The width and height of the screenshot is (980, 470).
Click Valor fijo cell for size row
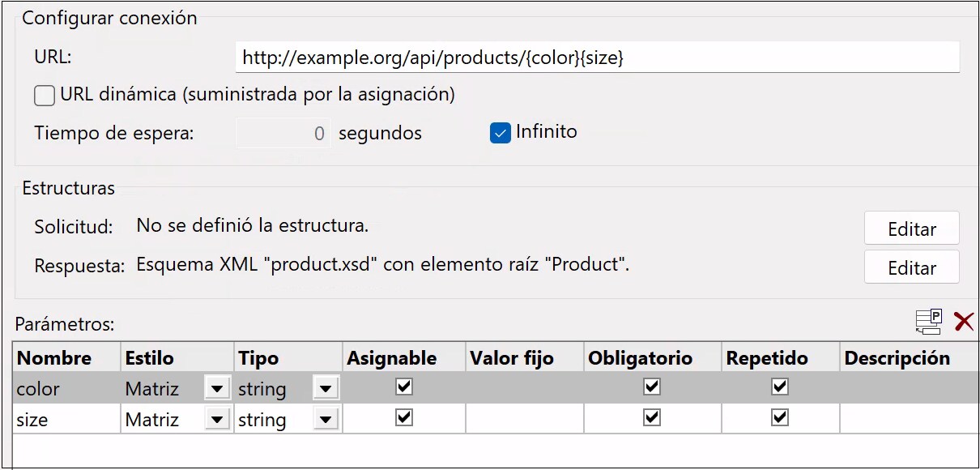click(x=524, y=420)
